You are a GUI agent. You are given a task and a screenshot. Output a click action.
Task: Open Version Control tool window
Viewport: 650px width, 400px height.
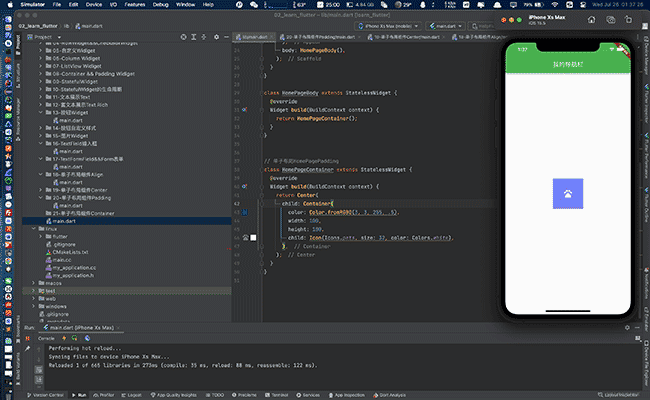click(45, 395)
